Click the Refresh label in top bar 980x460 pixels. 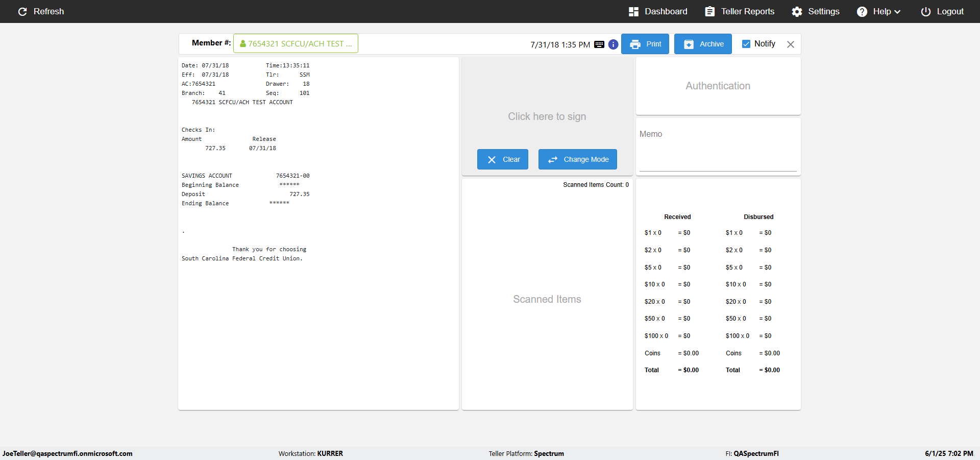tap(49, 12)
